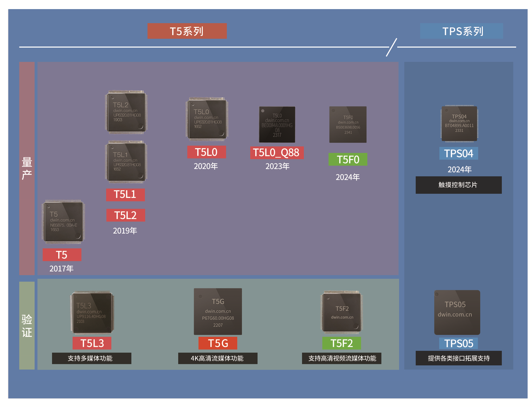Select the T5系列 header label
Screen dimensions: 532x407
187,31
